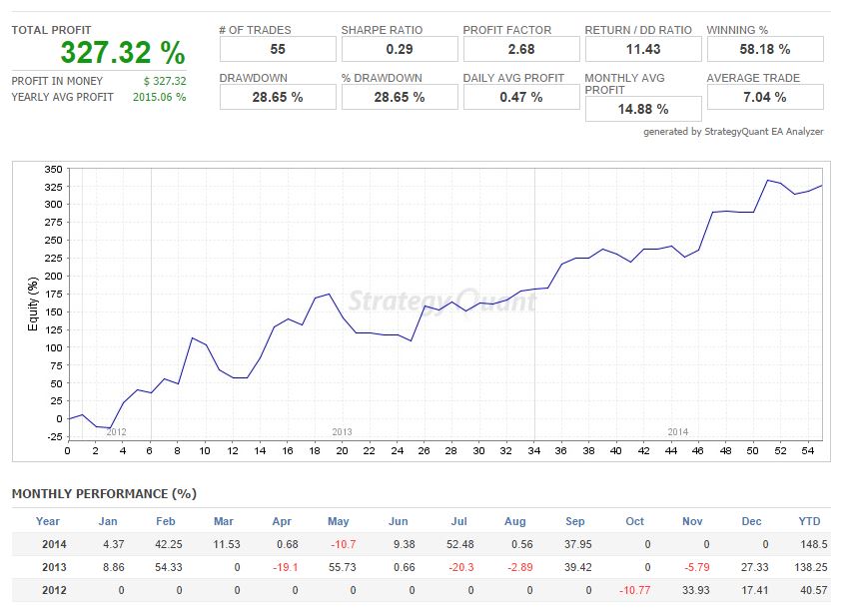This screenshot has height=616, width=851.
Task: Click 2013 August value -2.89
Action: point(520,568)
